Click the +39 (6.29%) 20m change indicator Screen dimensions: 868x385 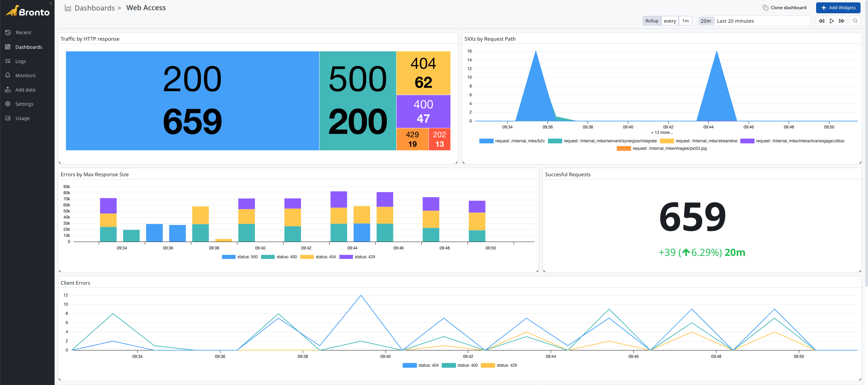(702, 252)
